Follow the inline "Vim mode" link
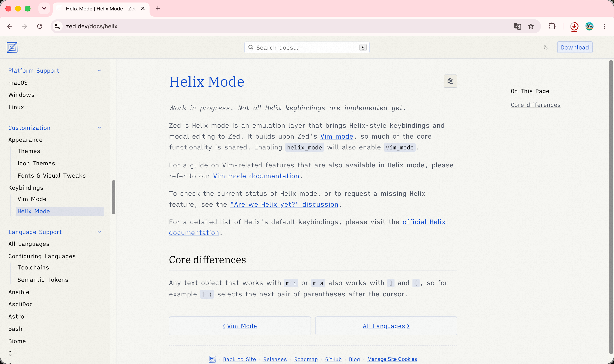Image resolution: width=614 pixels, height=364 pixels. tap(337, 136)
